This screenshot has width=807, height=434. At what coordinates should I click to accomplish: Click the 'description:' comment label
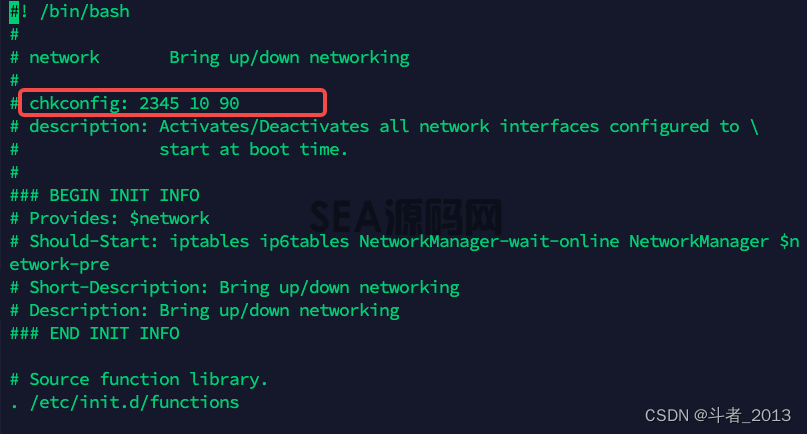[89, 127]
